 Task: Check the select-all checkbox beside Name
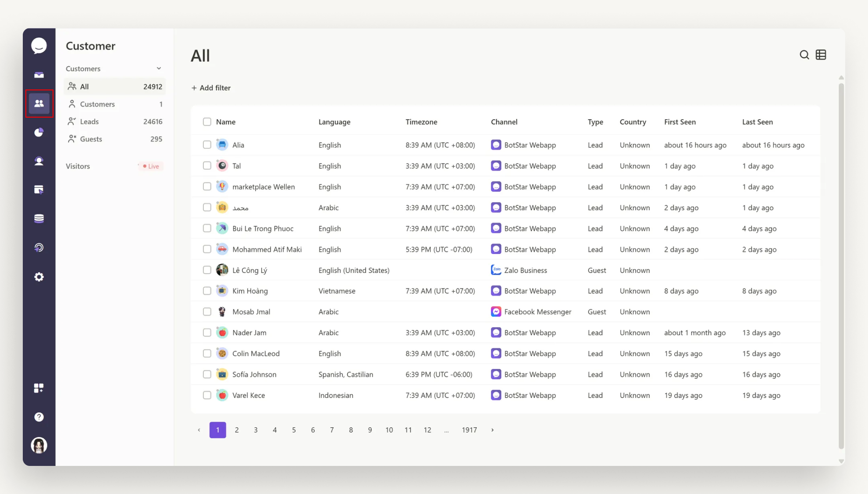tap(207, 122)
